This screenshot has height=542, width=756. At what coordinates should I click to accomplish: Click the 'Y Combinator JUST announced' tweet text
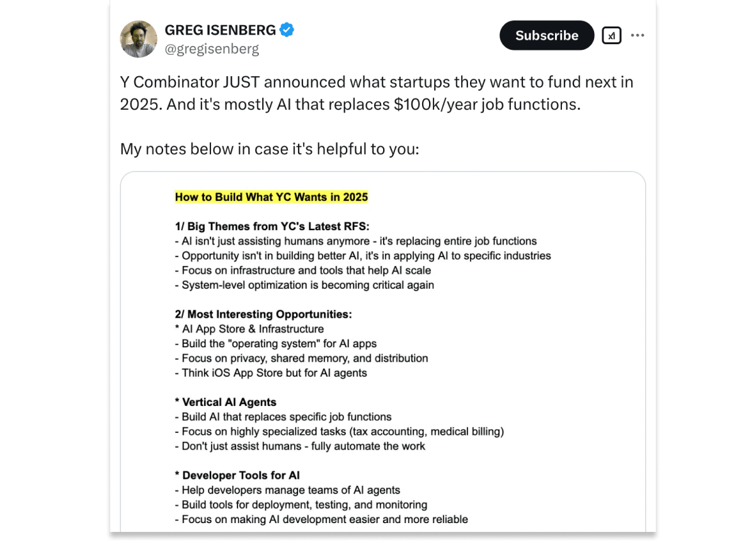click(377, 93)
